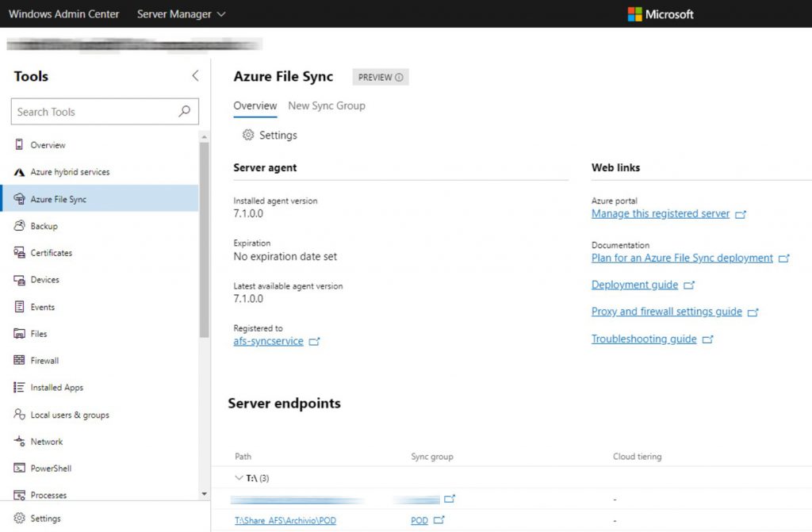
Task: Open the Backup tool
Action: (44, 226)
